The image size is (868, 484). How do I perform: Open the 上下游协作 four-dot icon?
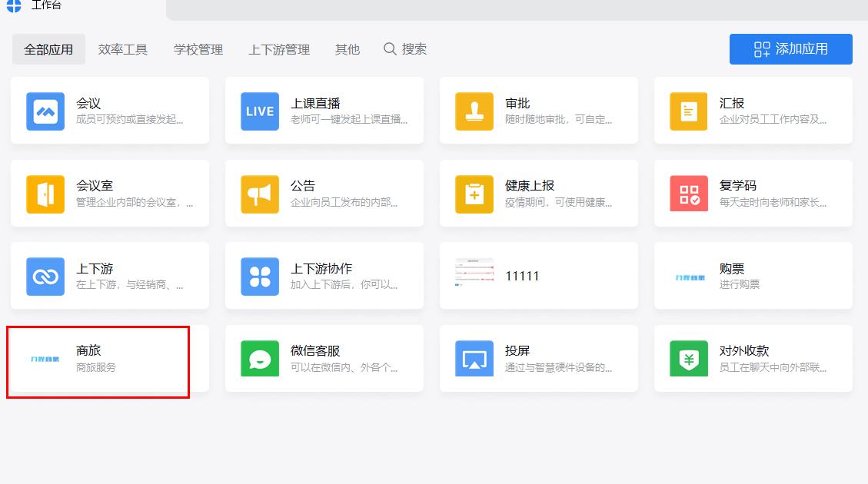coord(260,277)
